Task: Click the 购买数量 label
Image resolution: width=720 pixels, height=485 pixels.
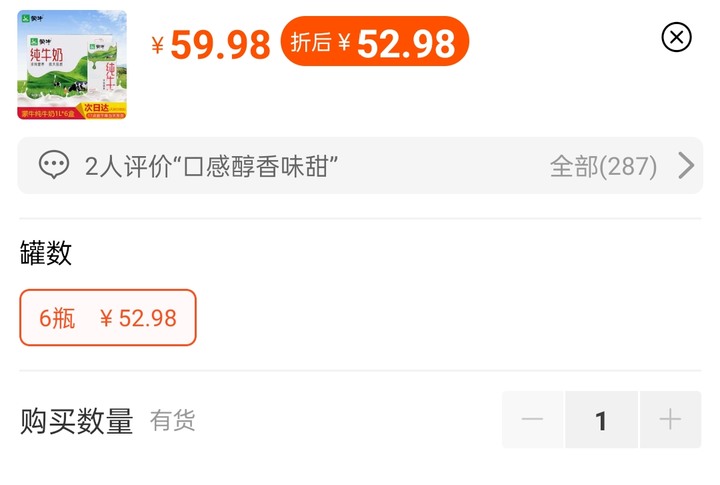Action: tap(77, 421)
